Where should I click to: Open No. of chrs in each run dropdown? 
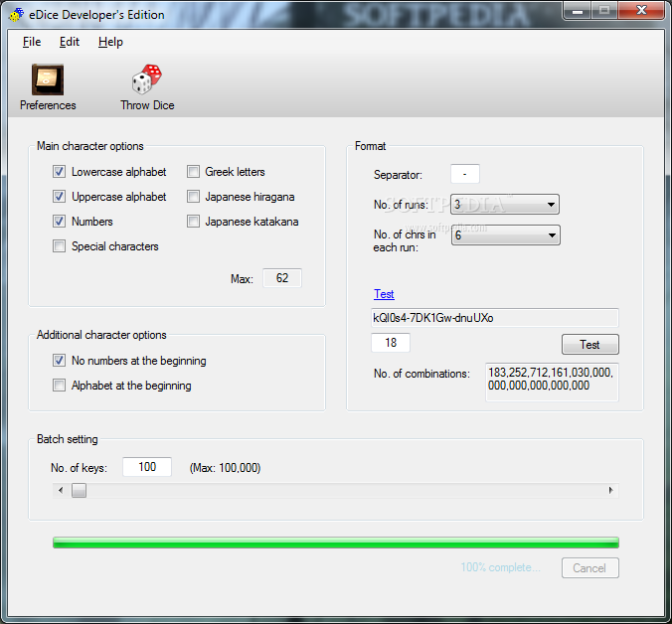pyautogui.click(x=506, y=235)
